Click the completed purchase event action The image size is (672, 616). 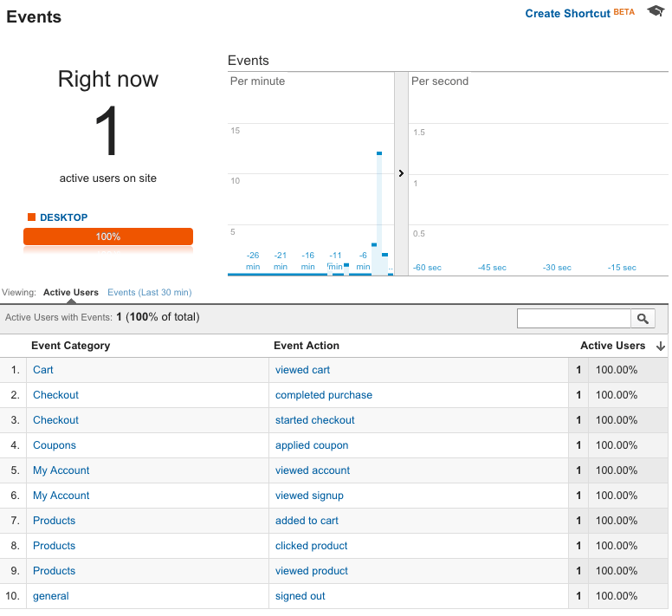[x=324, y=395]
